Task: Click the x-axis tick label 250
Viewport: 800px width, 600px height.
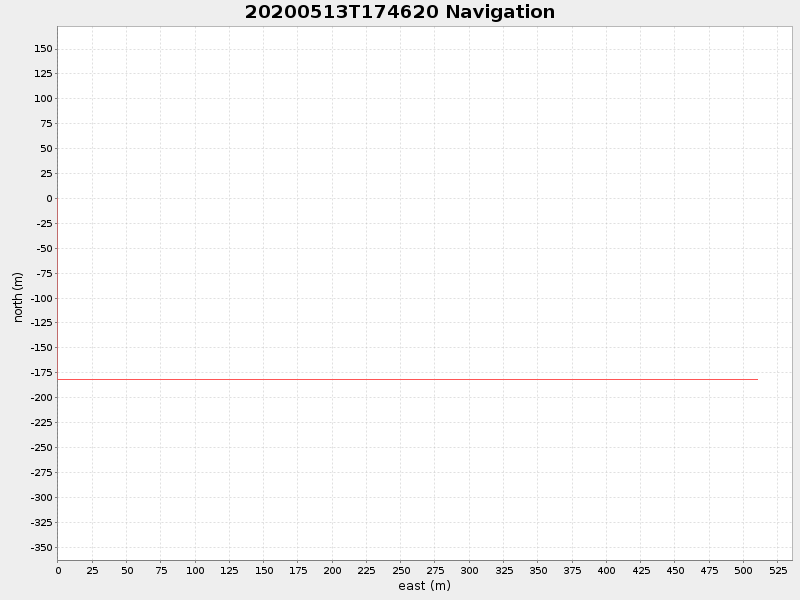Action: click(401, 571)
